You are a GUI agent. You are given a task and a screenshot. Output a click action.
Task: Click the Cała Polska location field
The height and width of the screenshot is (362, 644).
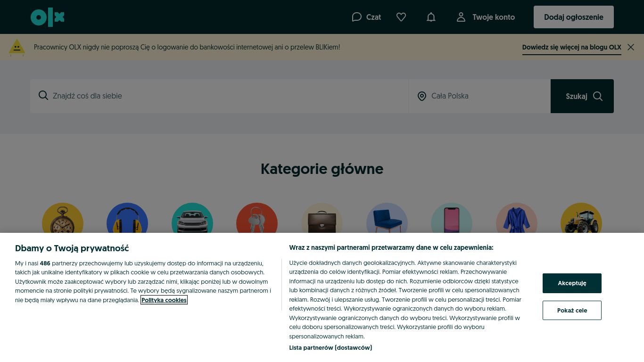tap(479, 96)
